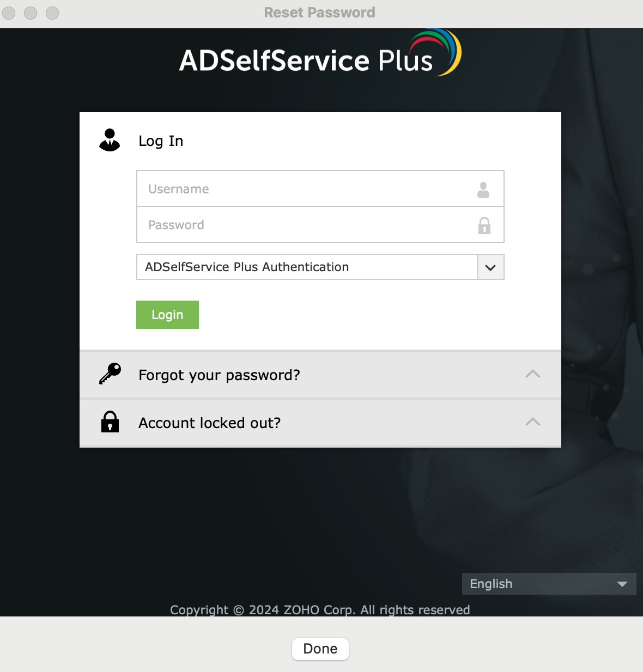Expand the Account locked out chevron
This screenshot has height=672, width=643.
(533, 422)
